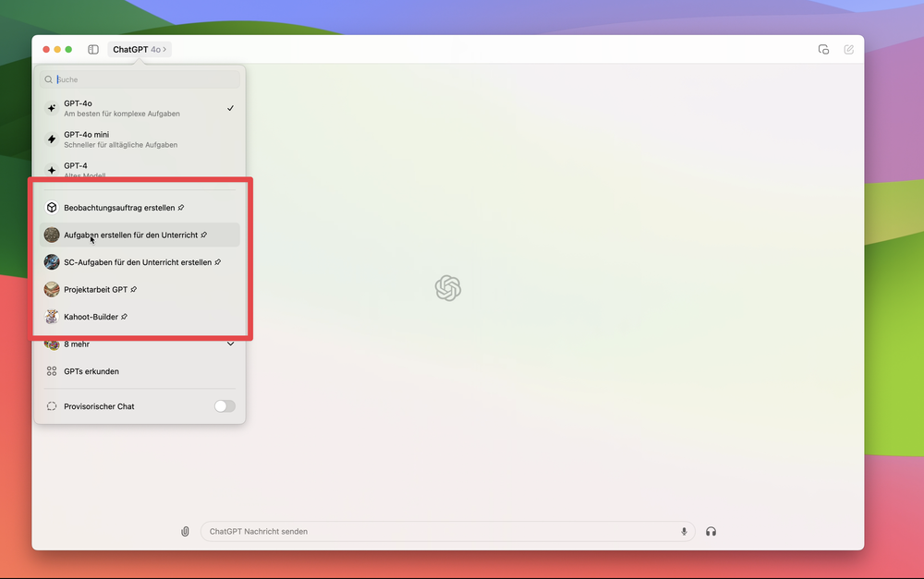Image resolution: width=924 pixels, height=579 pixels.
Task: Click the GPTs erkunden grid icon
Action: 52,371
